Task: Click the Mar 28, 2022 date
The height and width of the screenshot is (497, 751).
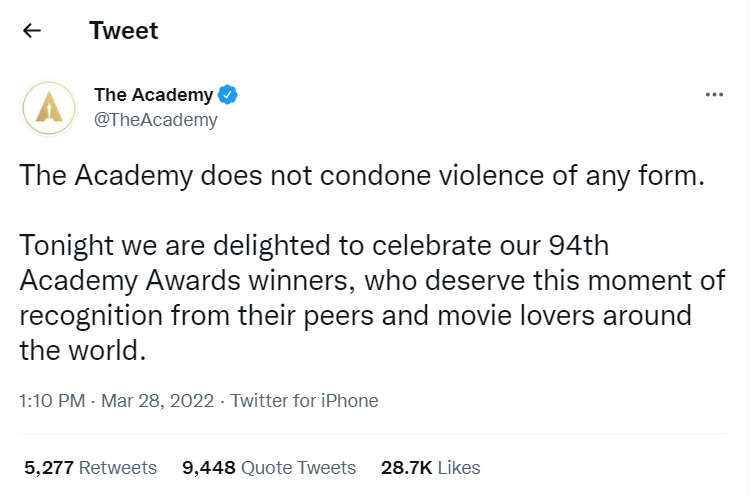Action: 158,401
